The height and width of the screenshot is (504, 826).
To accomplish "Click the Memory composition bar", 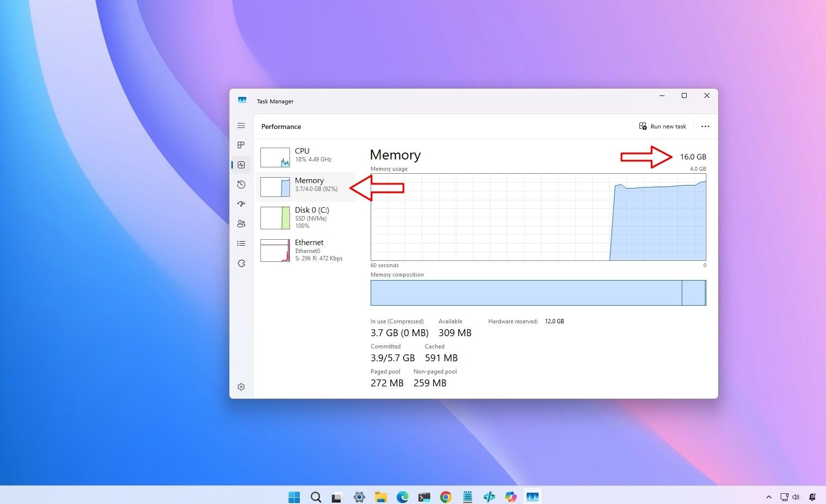I will click(x=538, y=293).
